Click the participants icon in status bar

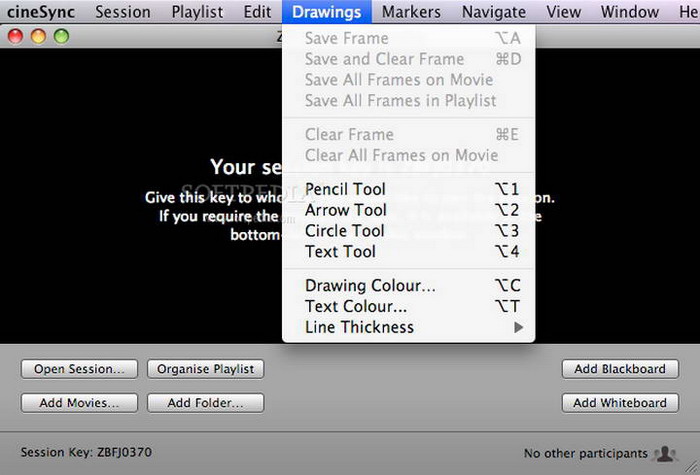[664, 453]
